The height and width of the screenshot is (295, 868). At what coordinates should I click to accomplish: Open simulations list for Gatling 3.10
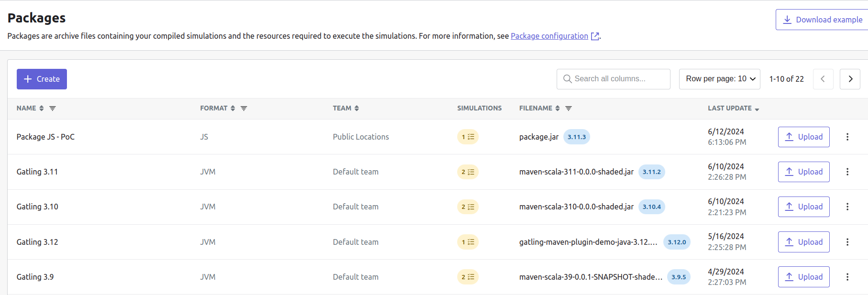pyautogui.click(x=468, y=207)
